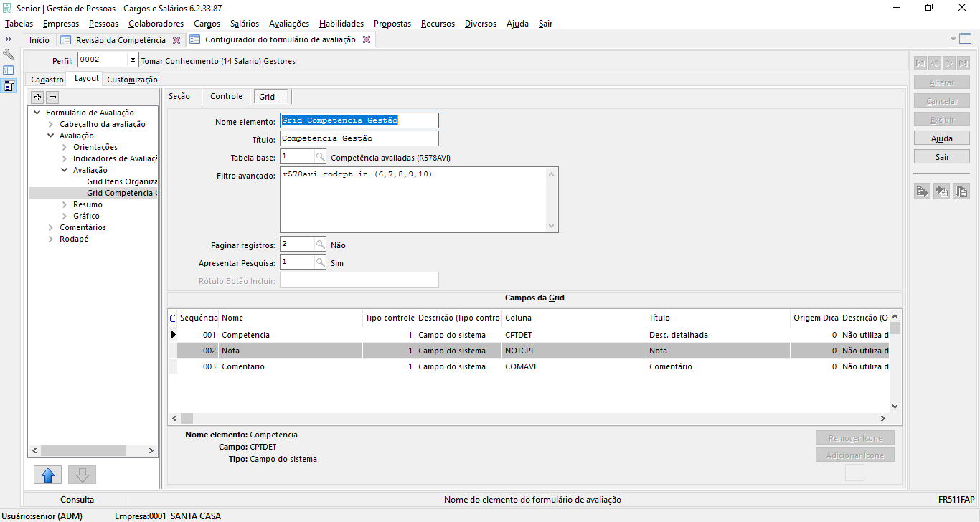The width and height of the screenshot is (980, 522).
Task: Click the Apresentar Pesquisa lookup magnifier
Action: point(320,262)
